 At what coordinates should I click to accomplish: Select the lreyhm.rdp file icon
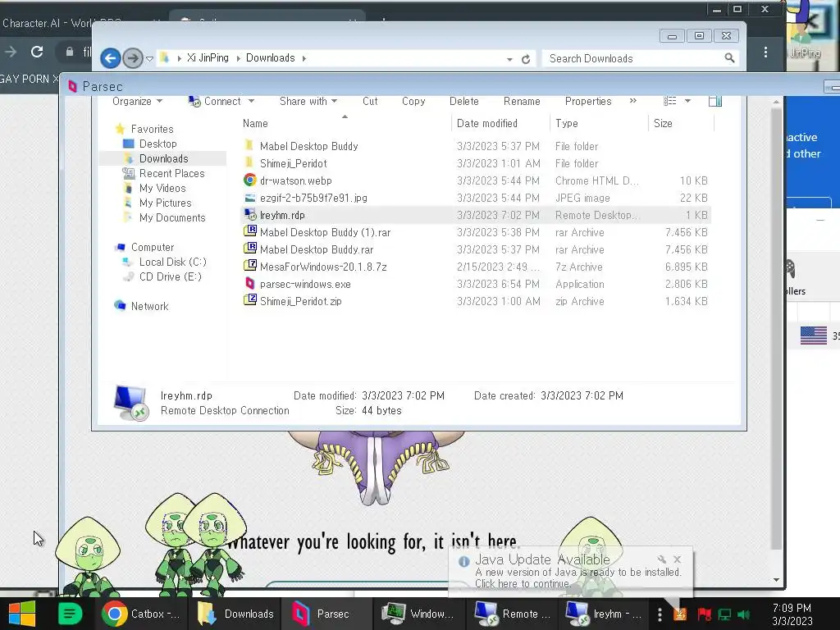coord(250,215)
